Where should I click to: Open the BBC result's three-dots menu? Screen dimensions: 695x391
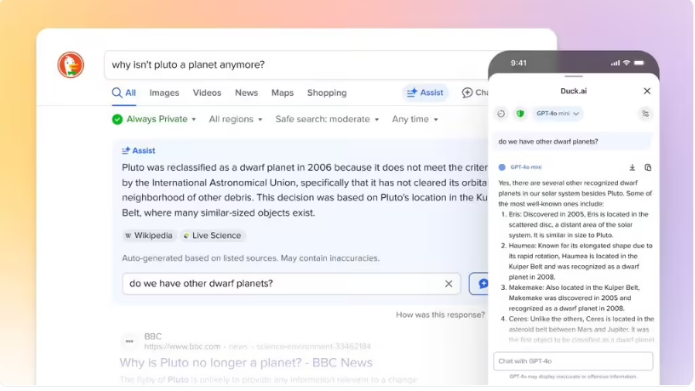coord(129,341)
